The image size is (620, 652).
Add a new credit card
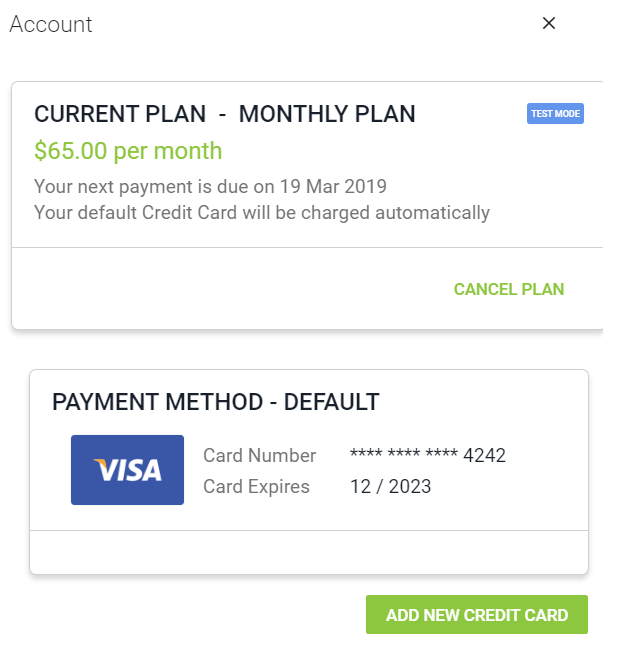pos(477,615)
